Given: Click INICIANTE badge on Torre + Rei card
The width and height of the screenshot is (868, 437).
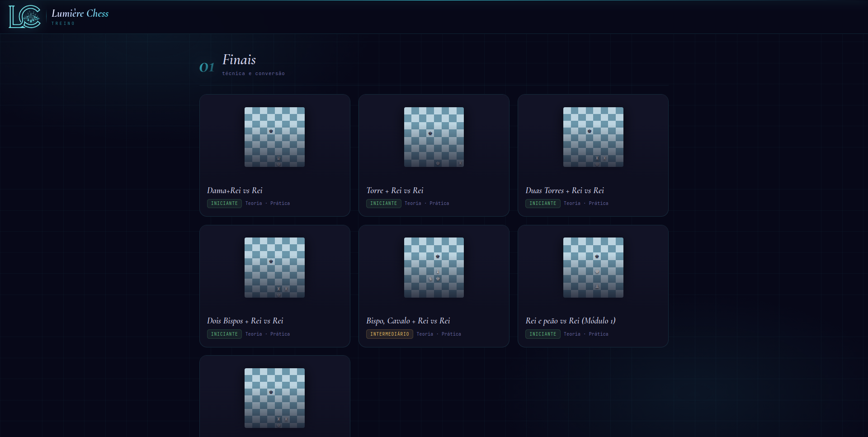Looking at the screenshot, I should [383, 204].
